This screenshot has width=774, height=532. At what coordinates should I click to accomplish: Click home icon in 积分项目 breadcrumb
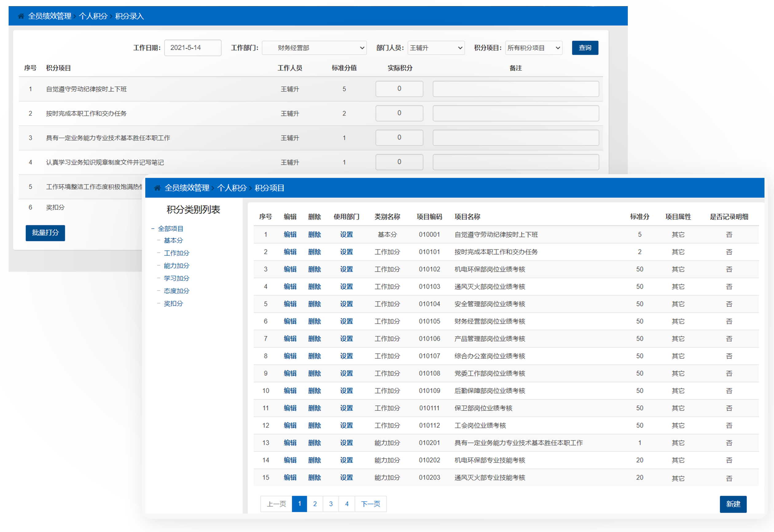pyautogui.click(x=157, y=188)
